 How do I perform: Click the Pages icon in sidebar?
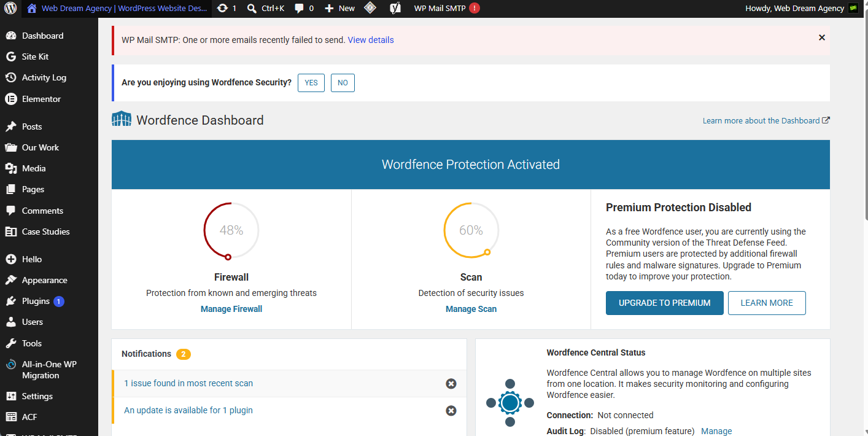pos(11,189)
